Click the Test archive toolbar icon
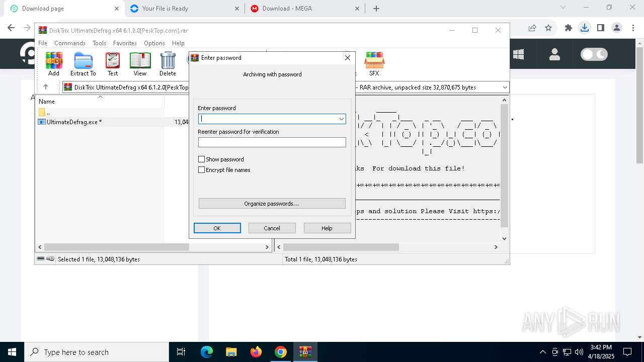The width and height of the screenshot is (644, 362). 113,64
